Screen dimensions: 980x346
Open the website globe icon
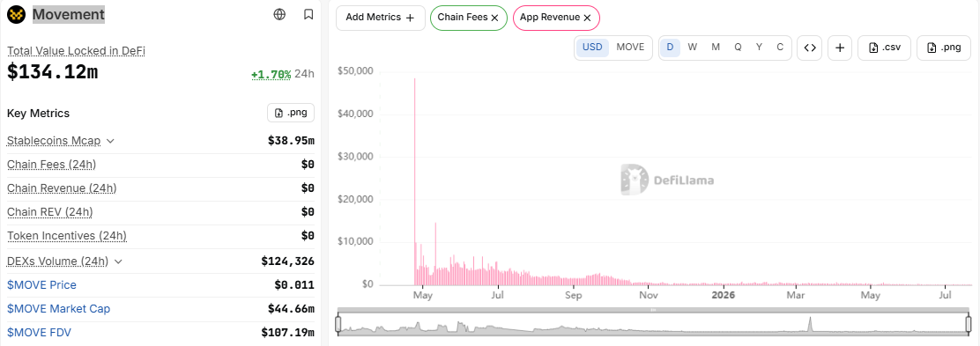pyautogui.click(x=280, y=14)
